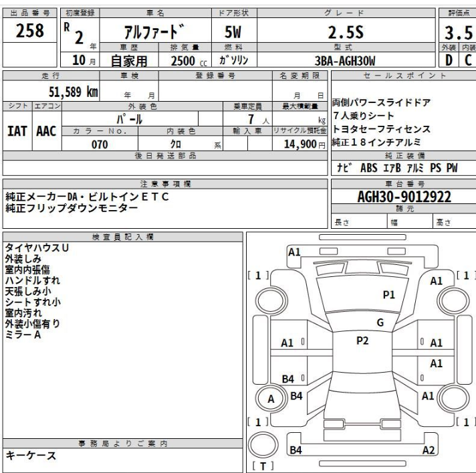Select the 長さ dimension label
Image resolution: width=476 pixels, height=473 pixels.
click(342, 223)
